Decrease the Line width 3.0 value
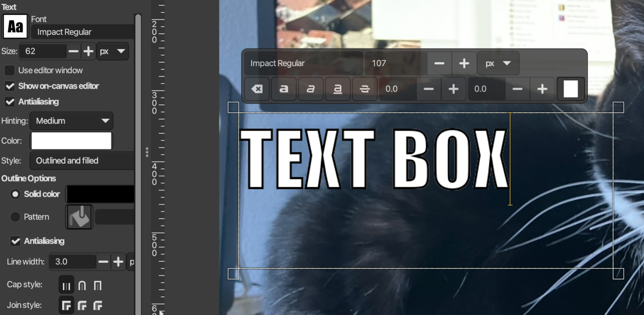This screenshot has height=315, width=644. (x=103, y=262)
